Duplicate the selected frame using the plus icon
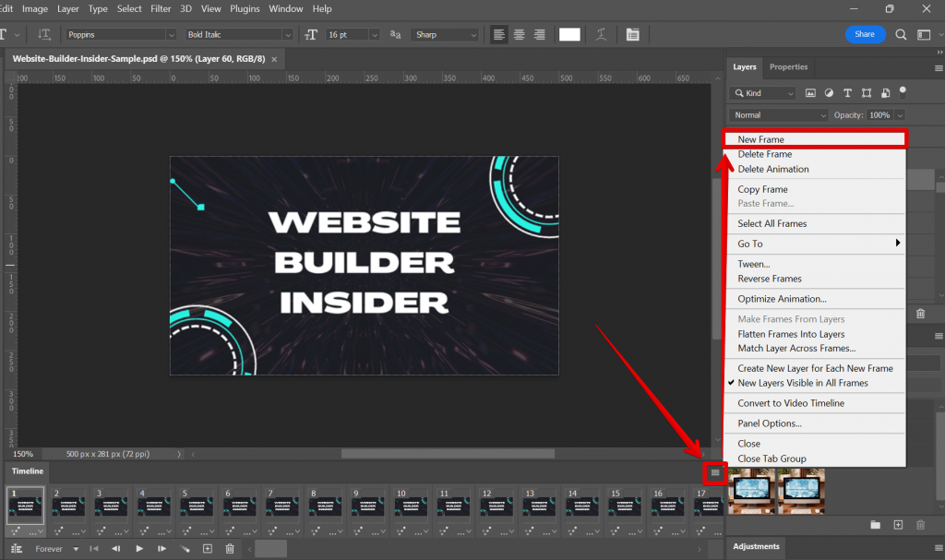This screenshot has width=945, height=560. pos(208,548)
